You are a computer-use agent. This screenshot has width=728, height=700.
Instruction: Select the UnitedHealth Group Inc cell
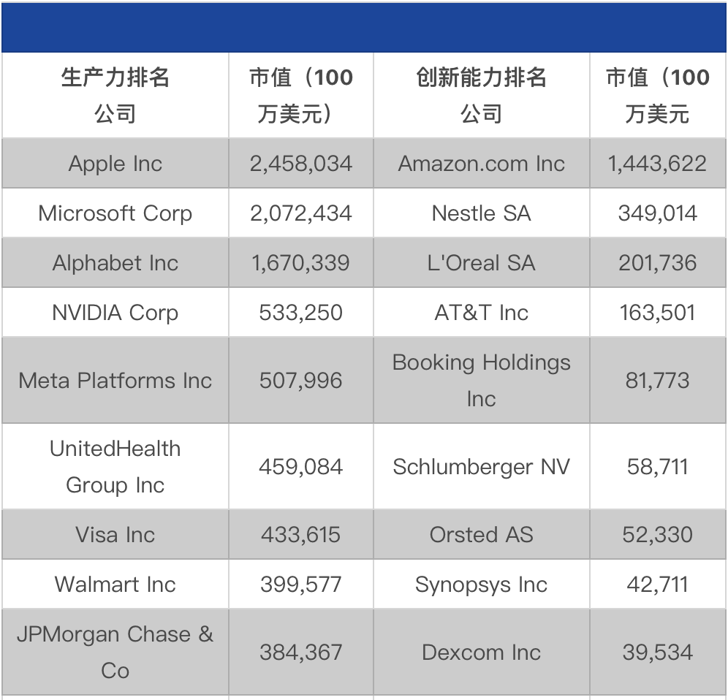(x=115, y=467)
